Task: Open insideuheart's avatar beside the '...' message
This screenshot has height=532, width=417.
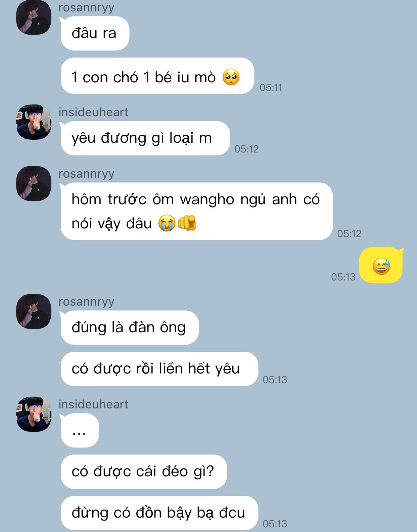Action: (34, 414)
